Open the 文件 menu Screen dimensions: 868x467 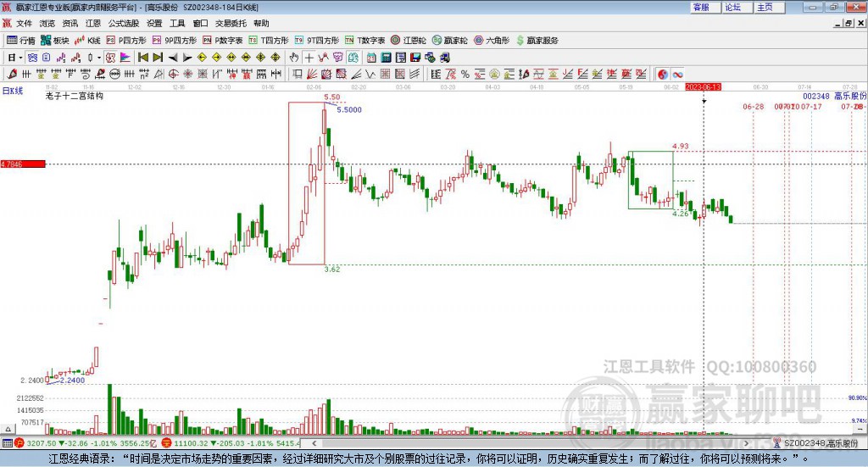(x=24, y=23)
